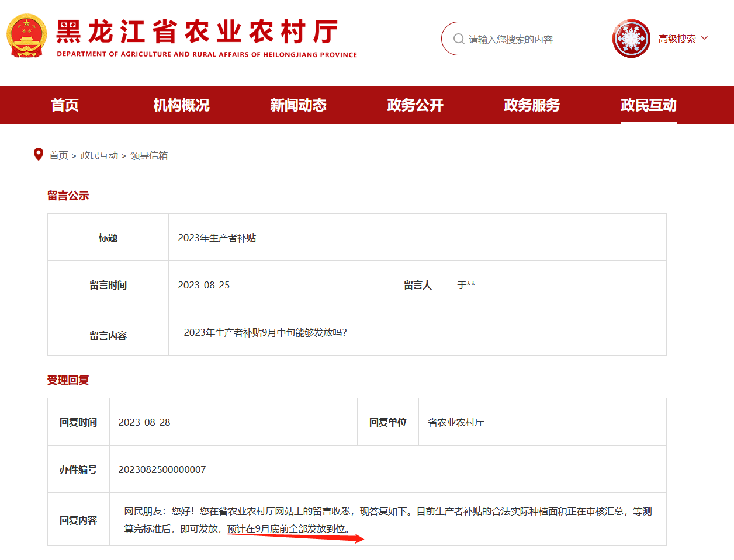Click the case number 2023082500000007
Viewport: 734px width, 560px height.
click(x=162, y=469)
